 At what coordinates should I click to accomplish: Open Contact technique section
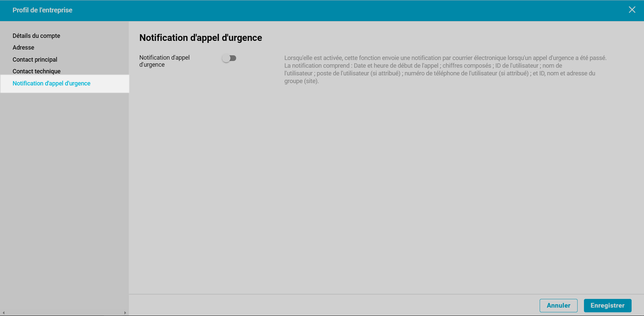pos(37,71)
